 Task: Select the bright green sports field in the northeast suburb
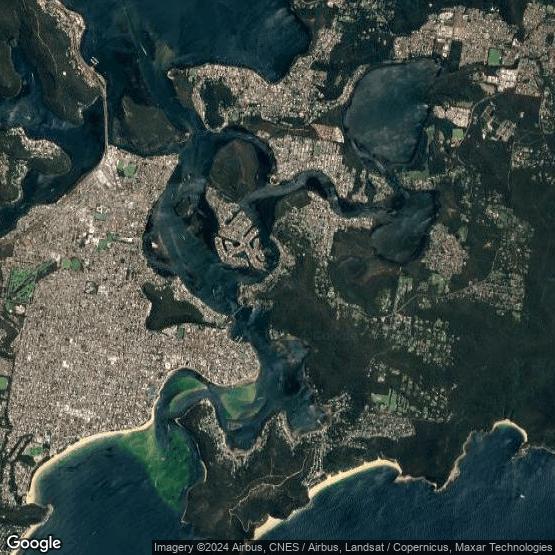click(494, 56)
